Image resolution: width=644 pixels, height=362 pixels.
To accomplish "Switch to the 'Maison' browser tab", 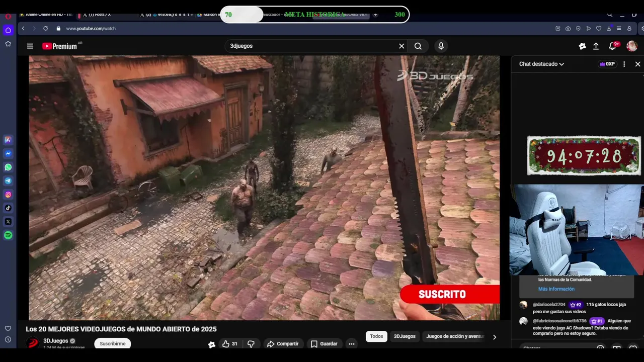I will [x=208, y=15].
